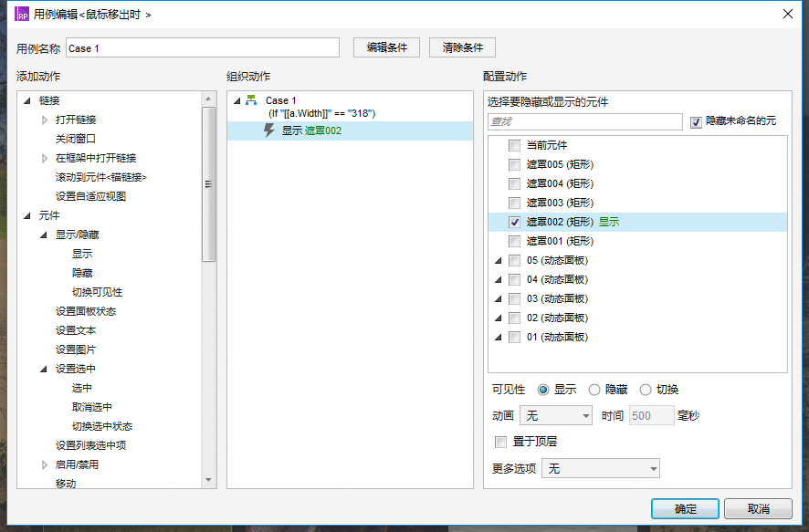The width and height of the screenshot is (809, 532).
Task: Expand the 02 (动态面板) tree arrow
Action: tap(498, 318)
